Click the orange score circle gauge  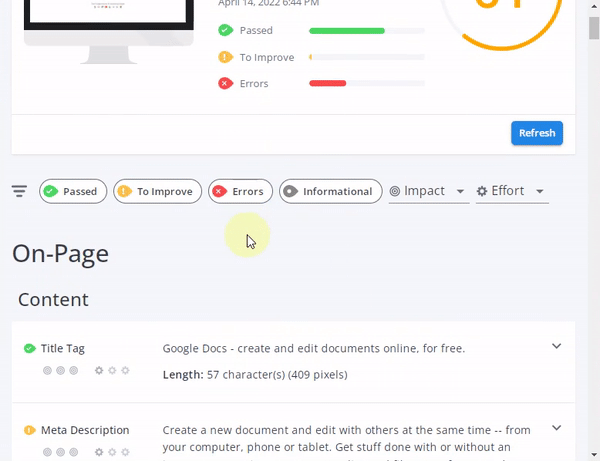tap(501, 24)
